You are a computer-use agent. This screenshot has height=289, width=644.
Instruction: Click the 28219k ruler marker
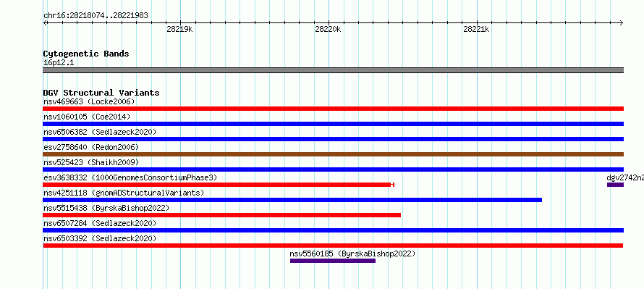pos(179,29)
